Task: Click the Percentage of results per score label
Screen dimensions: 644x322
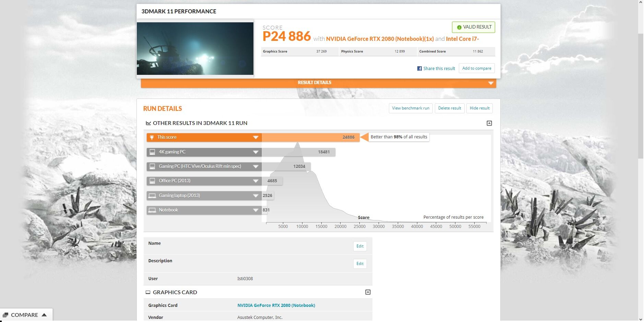Action: 453,217
